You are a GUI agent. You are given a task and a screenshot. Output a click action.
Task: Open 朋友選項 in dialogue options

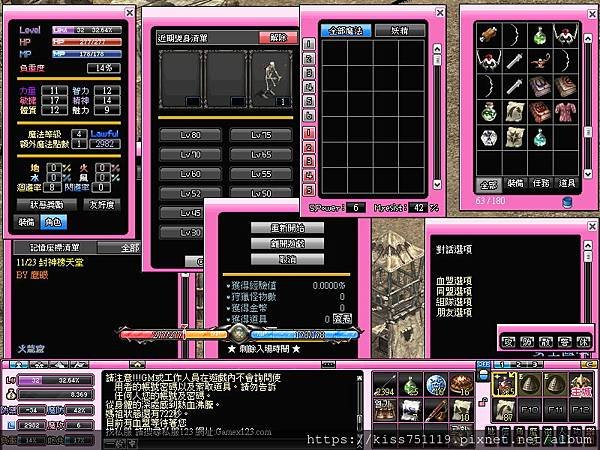454,312
